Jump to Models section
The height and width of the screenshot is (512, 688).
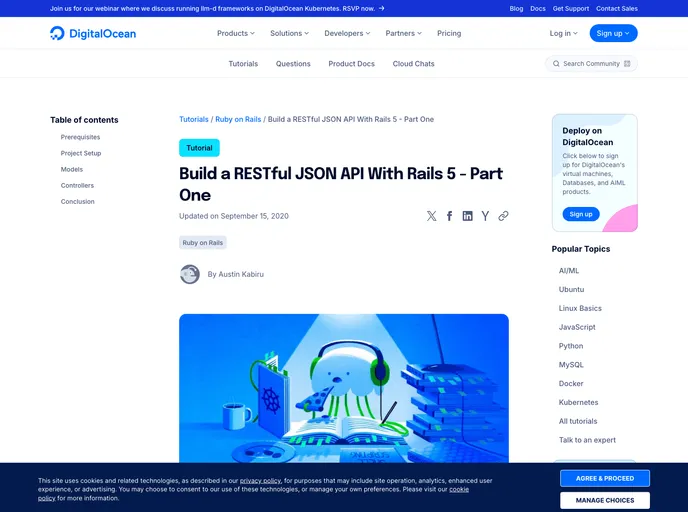point(72,169)
